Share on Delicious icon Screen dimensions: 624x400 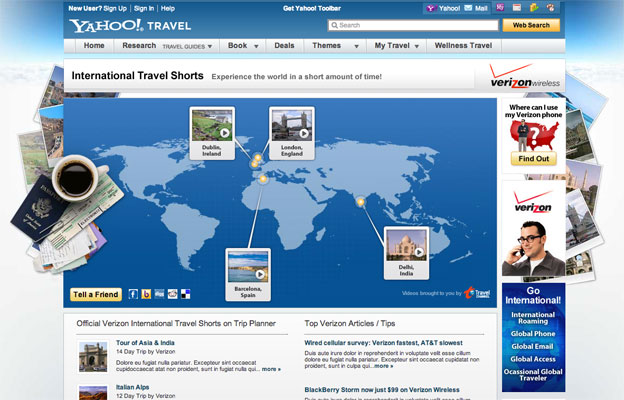pos(185,294)
